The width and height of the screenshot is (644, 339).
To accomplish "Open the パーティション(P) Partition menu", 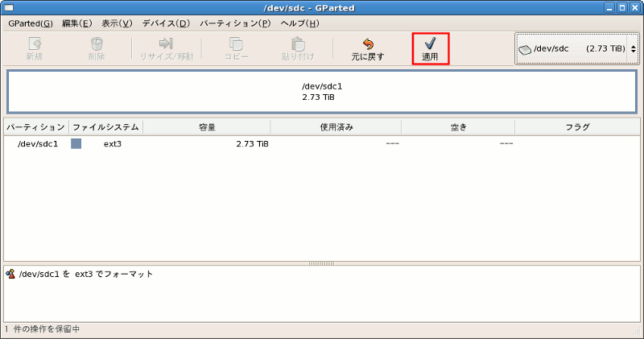I will (x=235, y=23).
